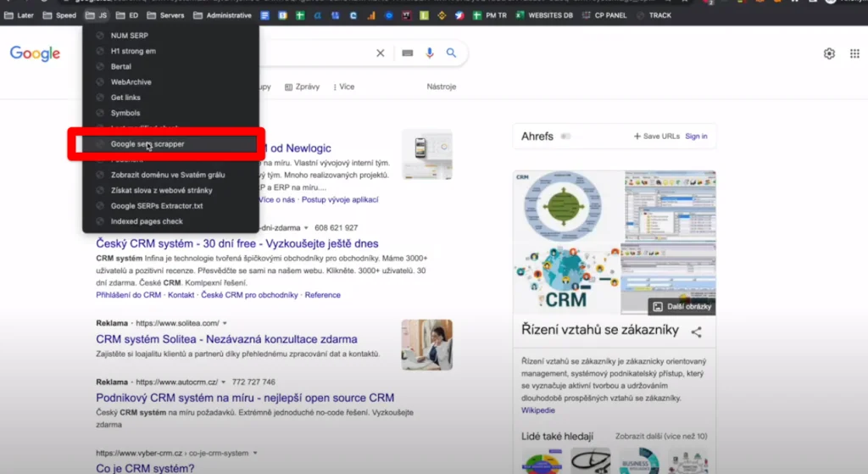Open Podnikový CRM systém na míru result
The image size is (868, 474).
click(245, 398)
